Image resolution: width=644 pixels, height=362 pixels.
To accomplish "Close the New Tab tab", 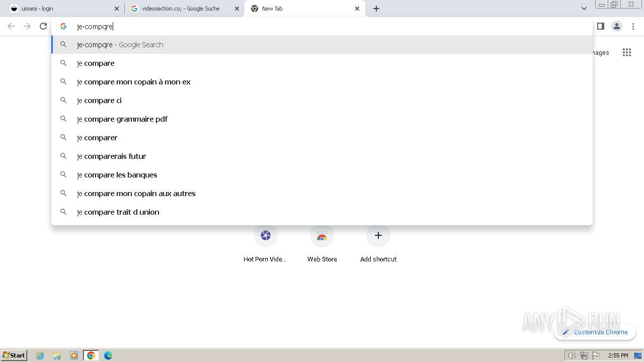I will [357, 9].
